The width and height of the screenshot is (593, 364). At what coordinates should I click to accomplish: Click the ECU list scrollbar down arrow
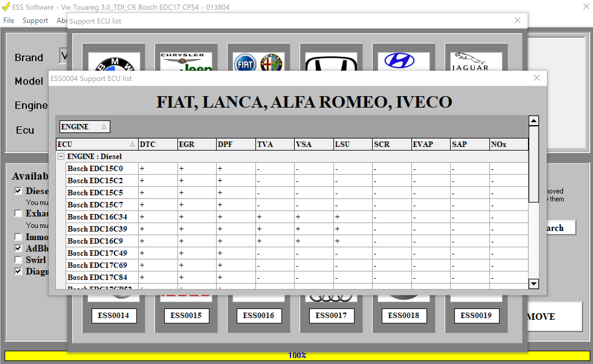534,284
